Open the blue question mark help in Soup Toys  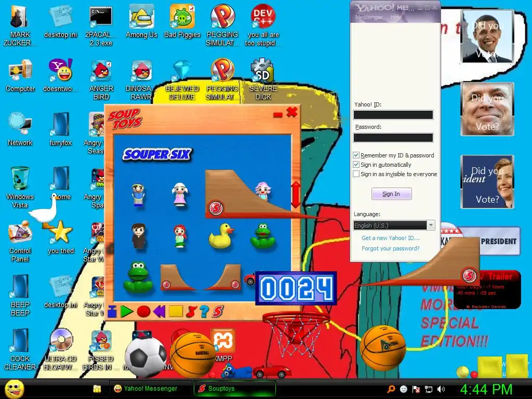(x=204, y=312)
